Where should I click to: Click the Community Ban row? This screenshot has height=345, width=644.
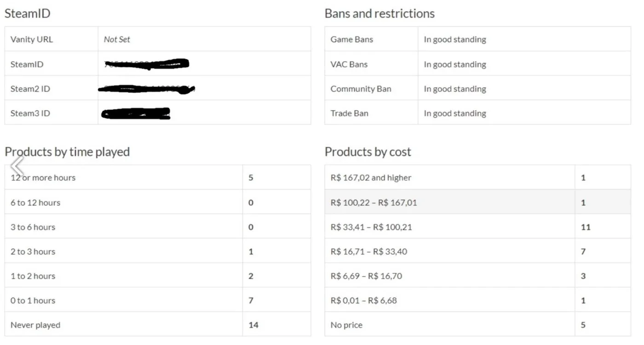point(478,89)
